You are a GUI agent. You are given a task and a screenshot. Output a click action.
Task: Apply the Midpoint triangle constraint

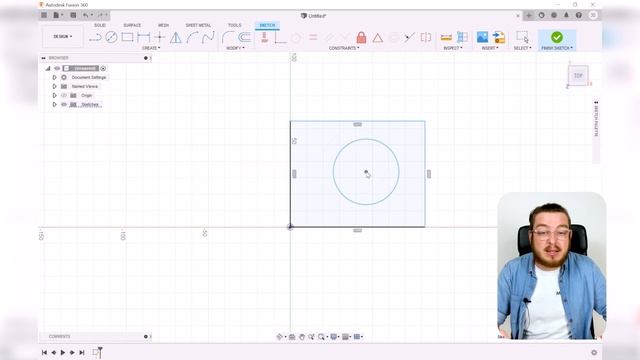point(378,38)
